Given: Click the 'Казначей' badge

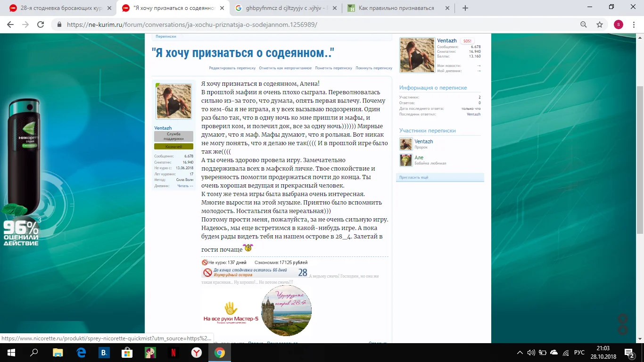Looking at the screenshot, I should [x=173, y=147].
